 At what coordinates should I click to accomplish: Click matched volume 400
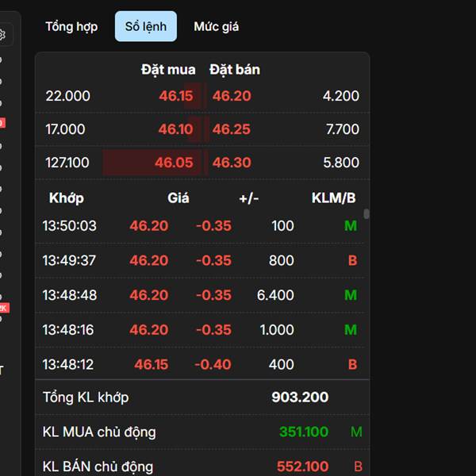(282, 364)
